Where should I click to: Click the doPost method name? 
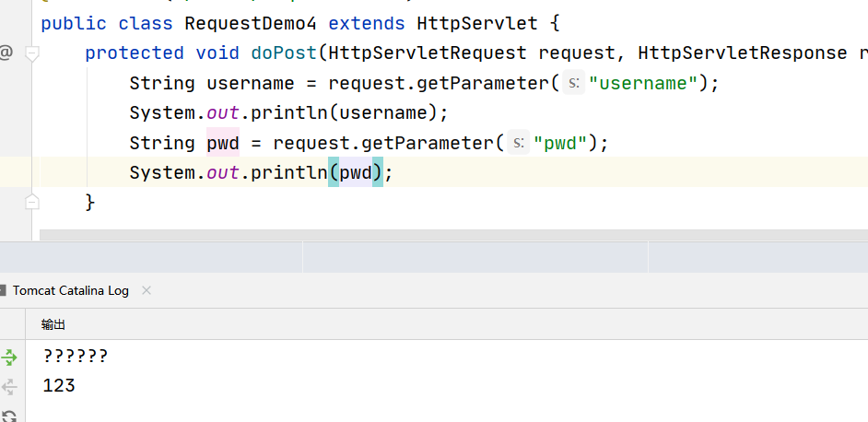284,53
